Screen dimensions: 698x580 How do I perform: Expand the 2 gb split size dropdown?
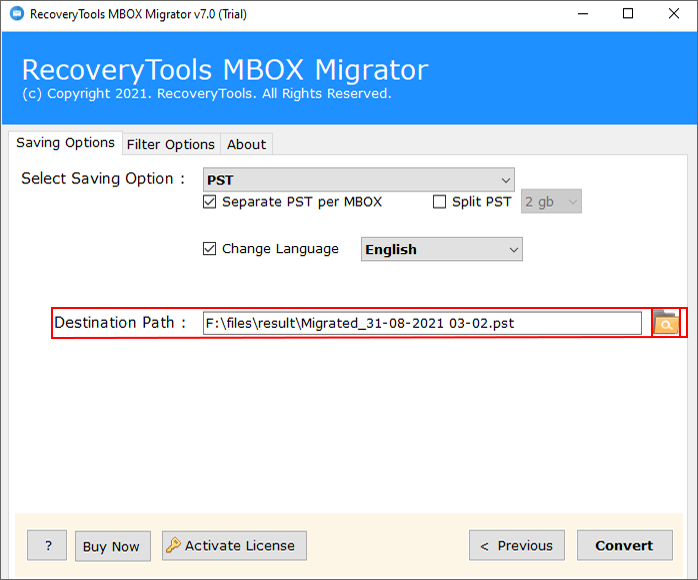point(551,202)
